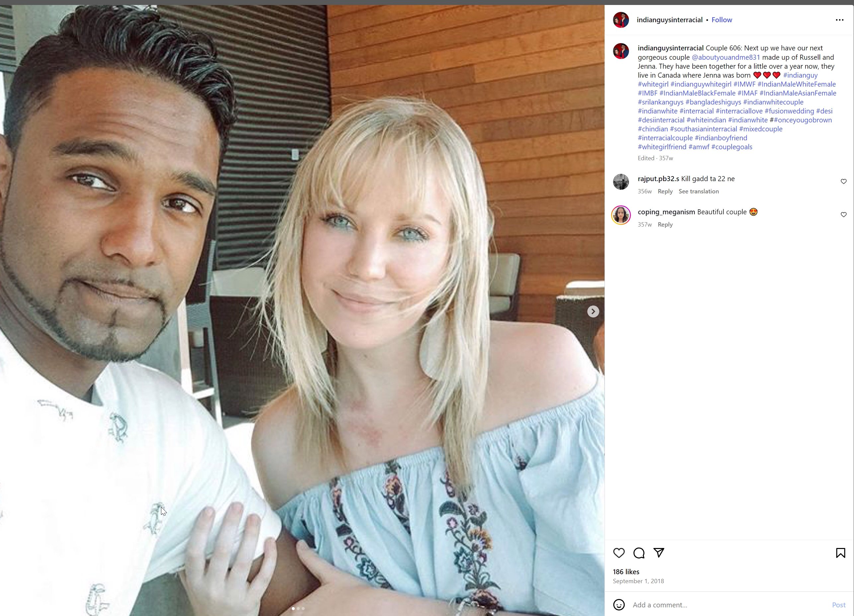The image size is (854, 616).
Task: Advance to next photo with arrow
Action: pyautogui.click(x=593, y=311)
